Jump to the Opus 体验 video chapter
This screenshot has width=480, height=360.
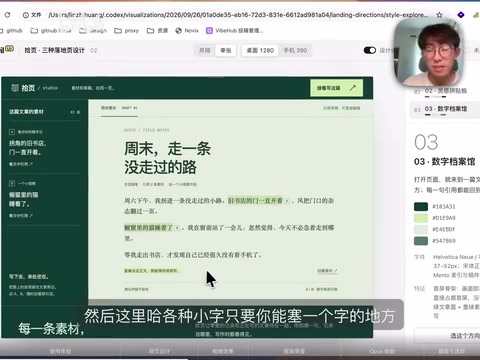pyautogui.click(x=382, y=351)
